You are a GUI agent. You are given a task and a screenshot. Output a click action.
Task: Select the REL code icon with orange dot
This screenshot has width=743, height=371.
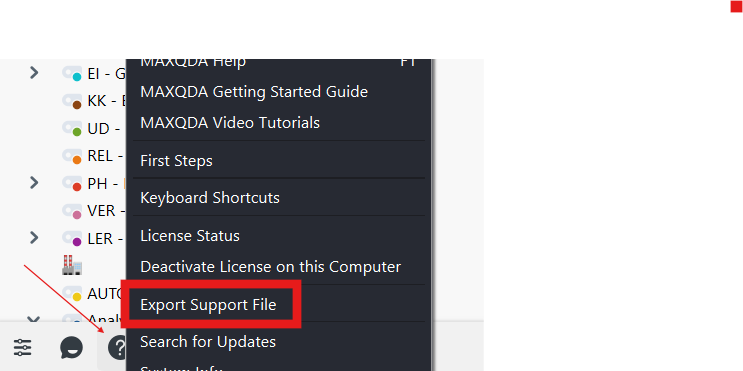[72, 156]
